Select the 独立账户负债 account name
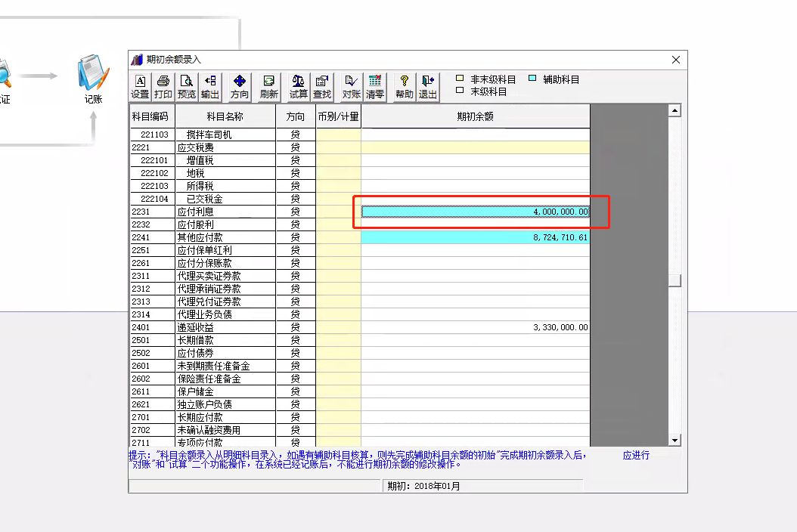 [x=204, y=404]
